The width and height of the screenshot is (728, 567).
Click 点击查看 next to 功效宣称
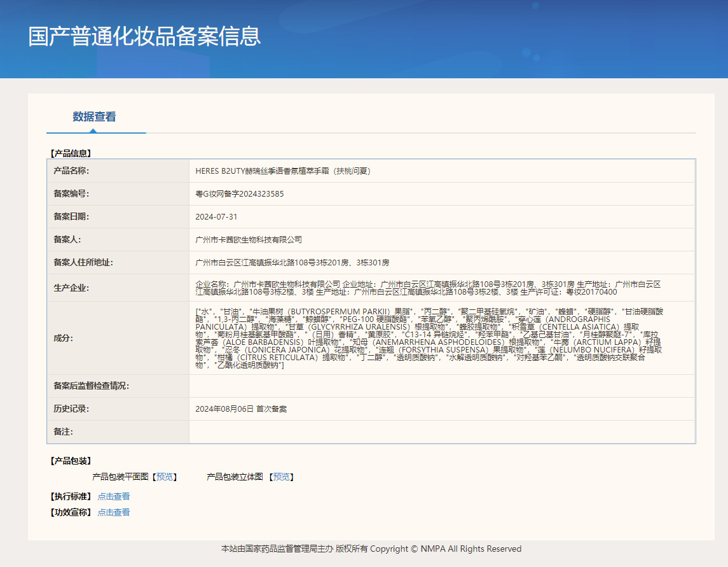tap(113, 512)
